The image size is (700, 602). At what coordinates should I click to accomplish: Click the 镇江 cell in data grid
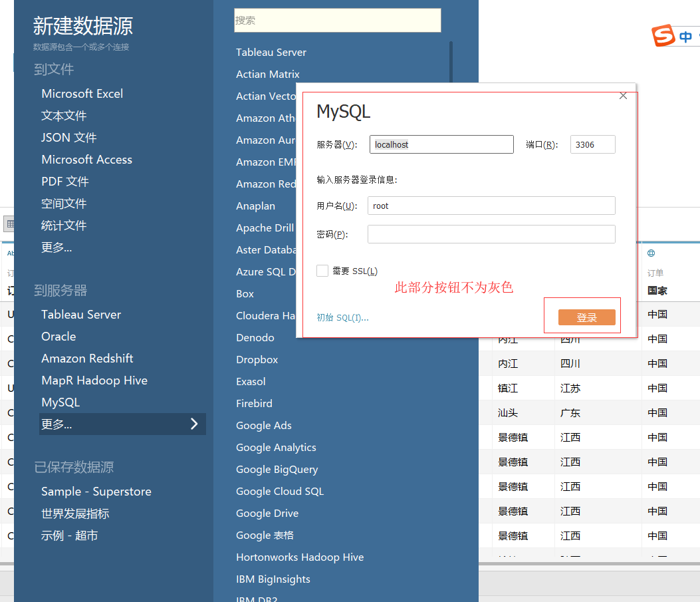point(508,388)
